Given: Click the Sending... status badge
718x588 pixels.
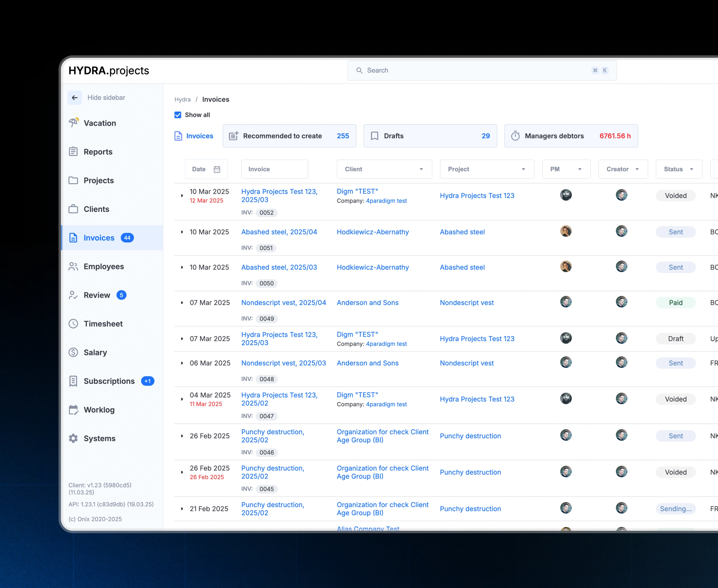Looking at the screenshot, I should [676, 509].
